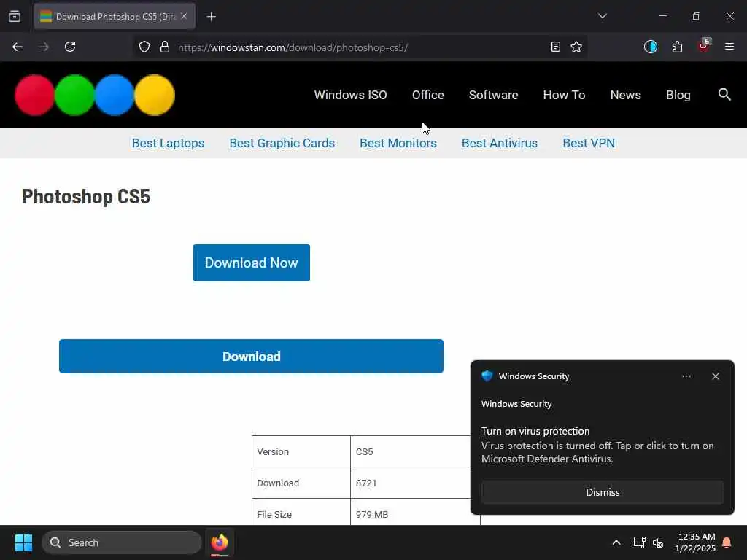The height and width of the screenshot is (560, 747).
Task: Click the Windowstan colored circles logo
Action: coord(95,95)
